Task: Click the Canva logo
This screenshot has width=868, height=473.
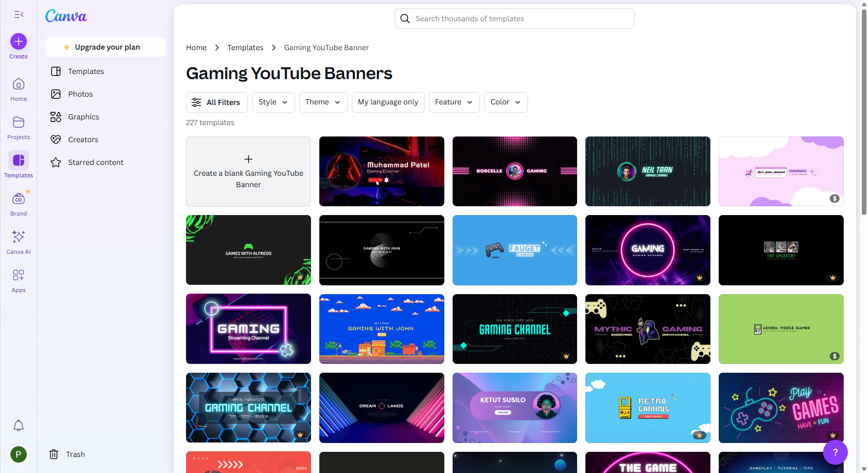Action: tap(66, 16)
